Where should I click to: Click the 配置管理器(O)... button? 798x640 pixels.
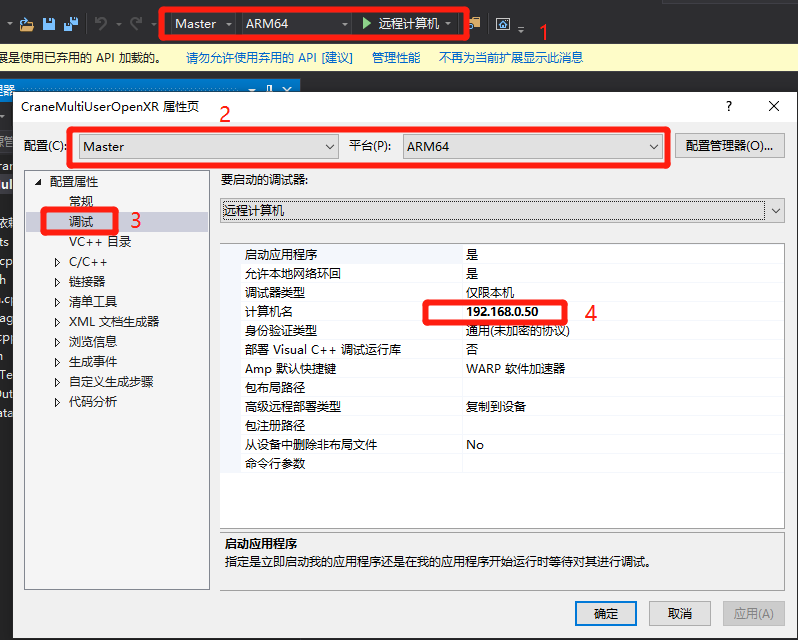coord(729,146)
